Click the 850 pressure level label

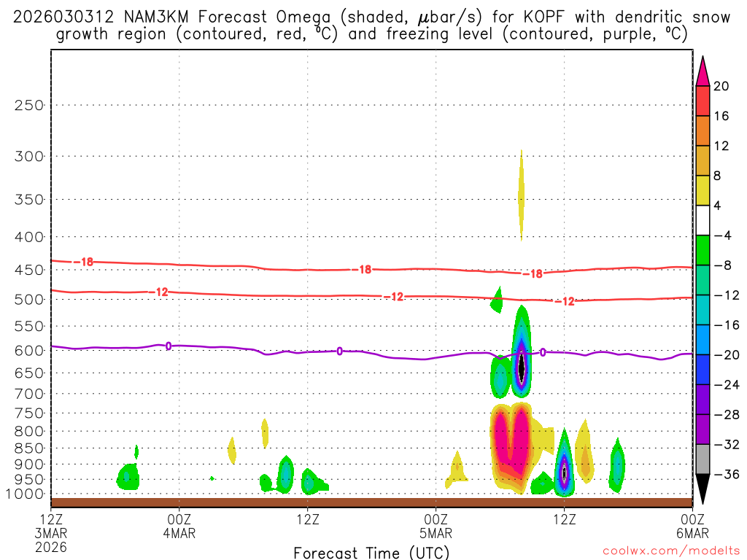tap(29, 448)
